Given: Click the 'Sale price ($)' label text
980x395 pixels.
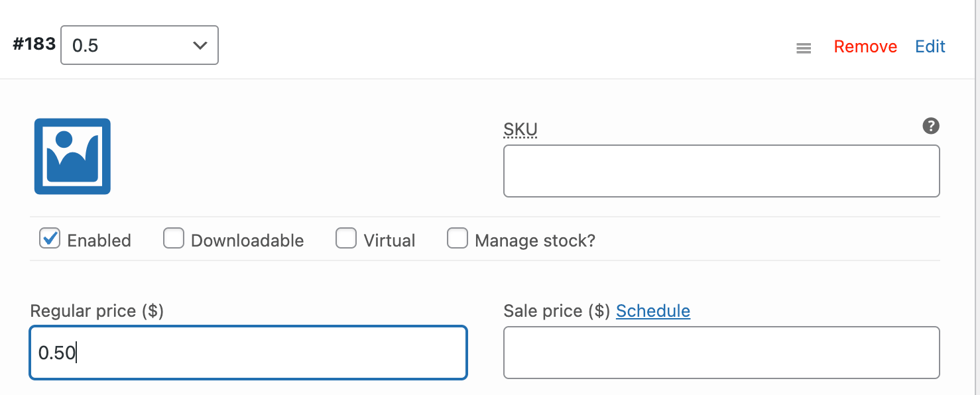Looking at the screenshot, I should (556, 311).
